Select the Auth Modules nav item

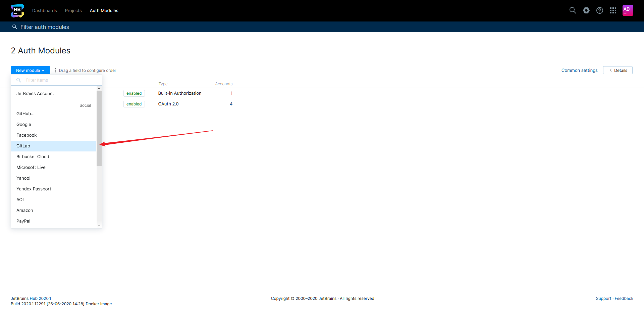coord(104,10)
